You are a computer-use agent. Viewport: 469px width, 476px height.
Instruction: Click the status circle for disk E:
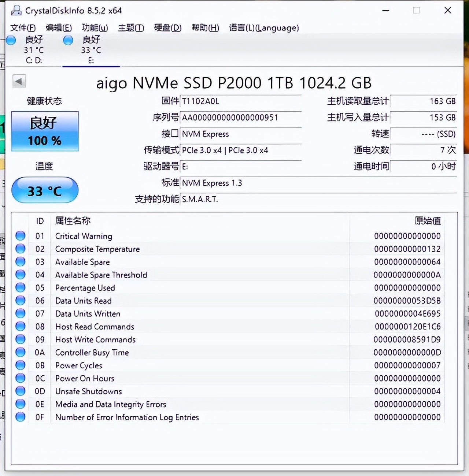[x=68, y=40]
